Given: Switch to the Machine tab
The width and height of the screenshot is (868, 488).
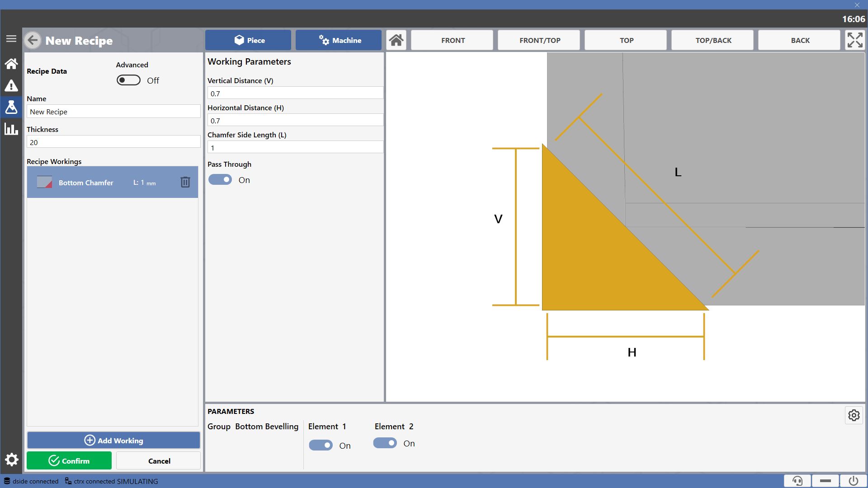Looking at the screenshot, I should (x=339, y=40).
